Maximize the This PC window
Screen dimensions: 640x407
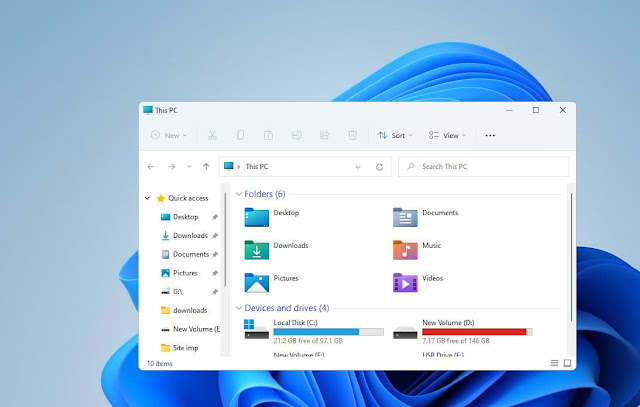click(536, 110)
